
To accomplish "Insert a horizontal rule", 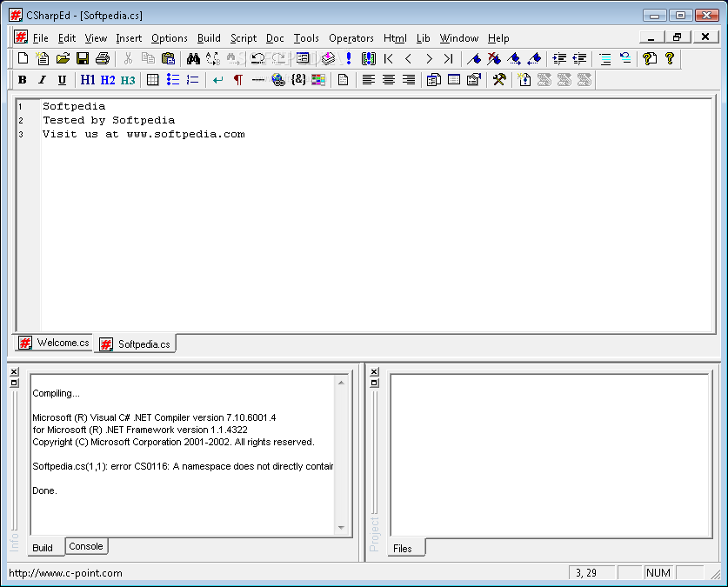I will [257, 80].
